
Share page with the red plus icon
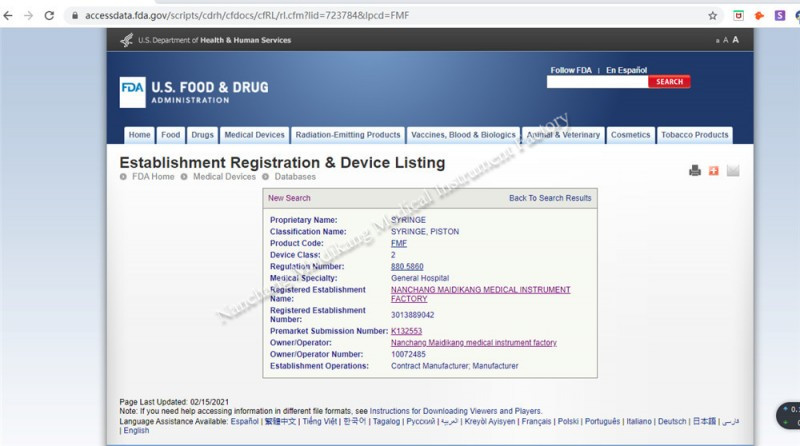coord(714,170)
